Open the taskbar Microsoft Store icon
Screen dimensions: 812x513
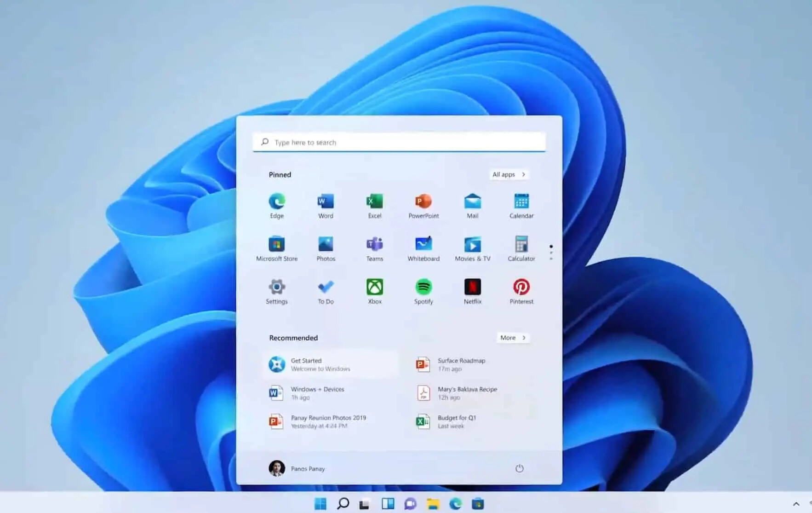(x=478, y=504)
